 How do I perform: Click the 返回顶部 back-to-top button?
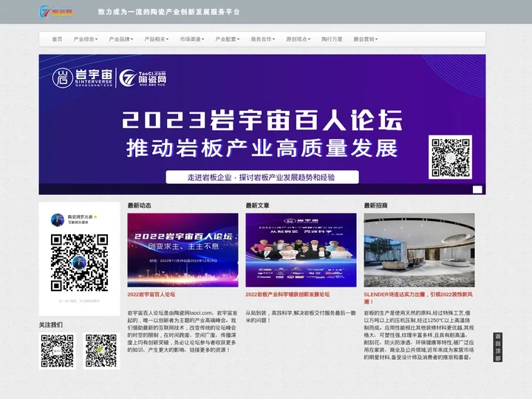(498, 347)
